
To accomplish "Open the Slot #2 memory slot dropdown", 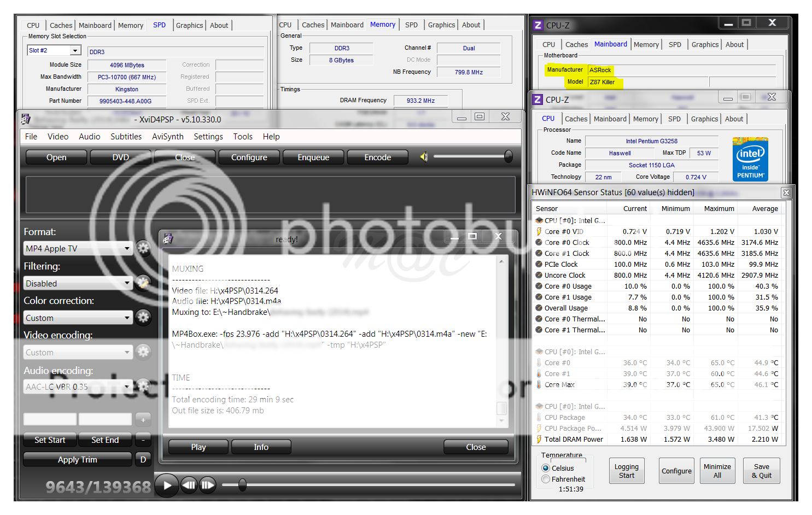I will [54, 50].
